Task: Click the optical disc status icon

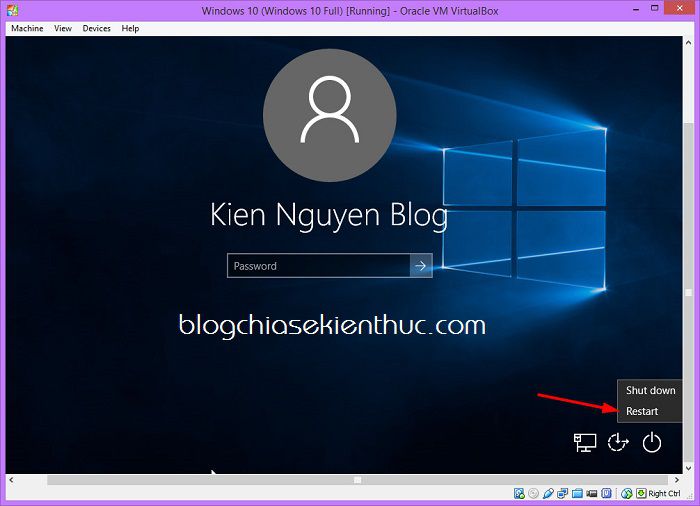Action: coord(533,493)
